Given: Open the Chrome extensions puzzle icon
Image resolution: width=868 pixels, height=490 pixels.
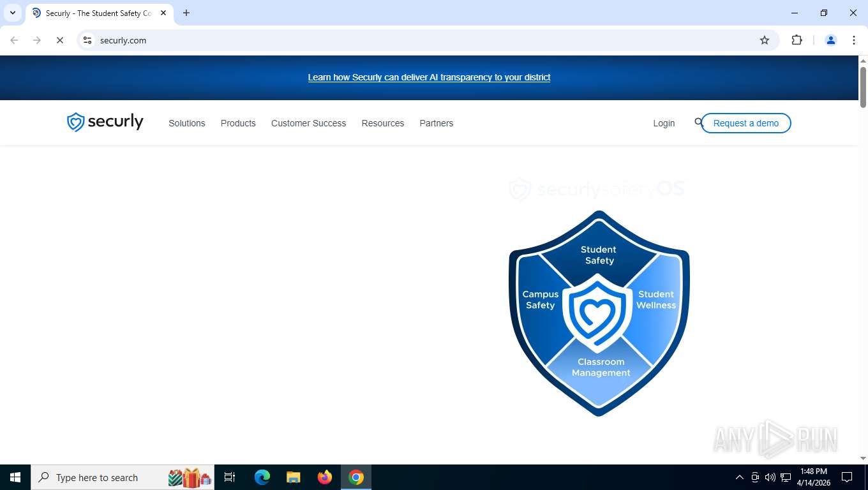Looking at the screenshot, I should [797, 40].
